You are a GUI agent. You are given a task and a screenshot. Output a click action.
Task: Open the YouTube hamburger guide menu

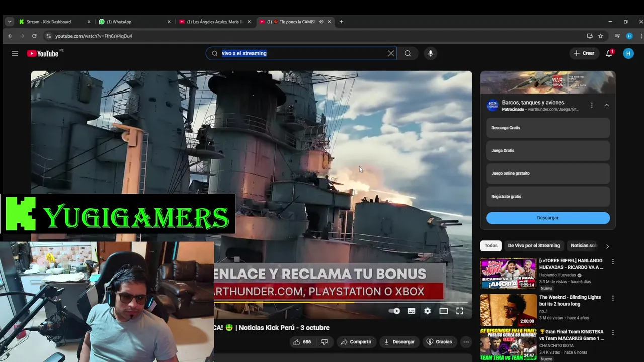pos(15,53)
